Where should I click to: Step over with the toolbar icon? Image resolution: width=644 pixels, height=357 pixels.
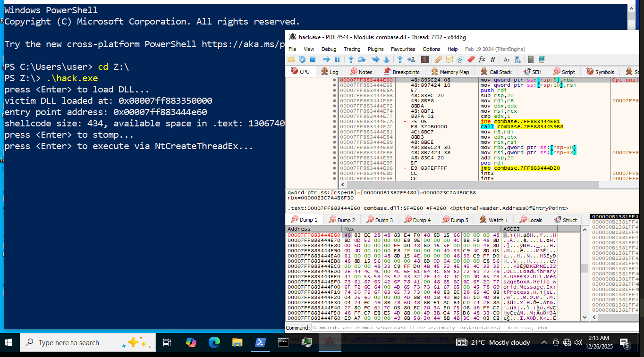(x=362, y=59)
